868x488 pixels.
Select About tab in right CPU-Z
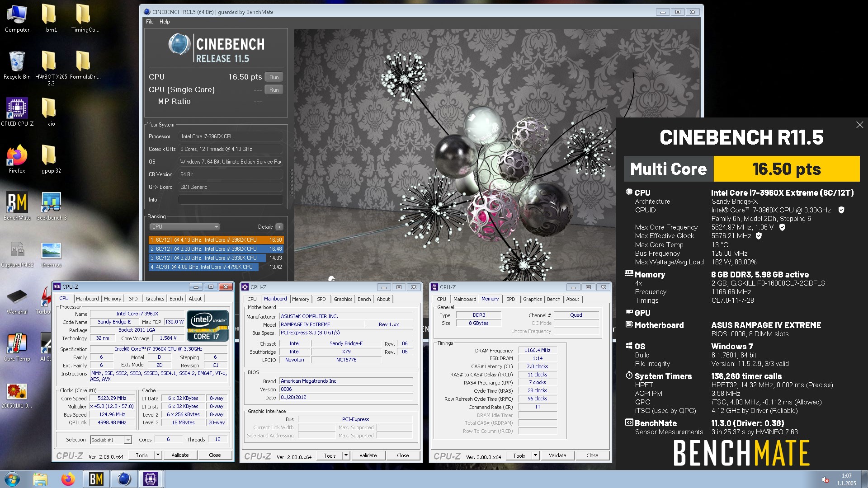point(573,299)
